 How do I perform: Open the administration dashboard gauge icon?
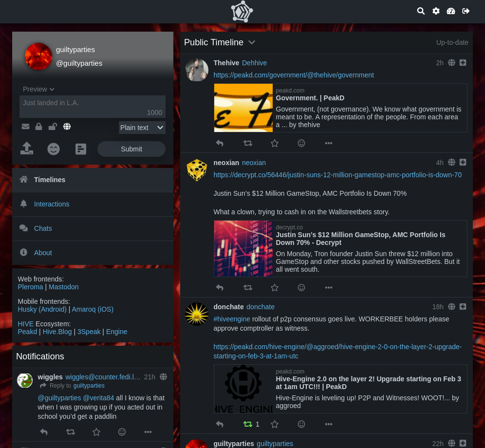tap(451, 11)
